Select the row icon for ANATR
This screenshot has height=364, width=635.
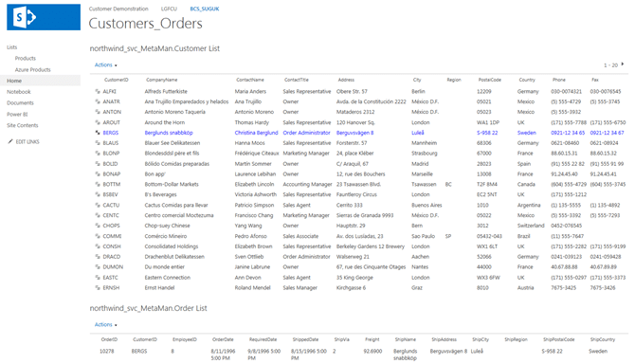pyautogui.click(x=98, y=101)
